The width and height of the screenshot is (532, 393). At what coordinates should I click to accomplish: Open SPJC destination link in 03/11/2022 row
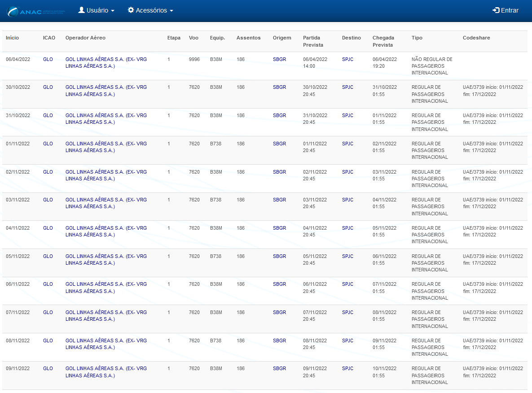[x=348, y=200]
